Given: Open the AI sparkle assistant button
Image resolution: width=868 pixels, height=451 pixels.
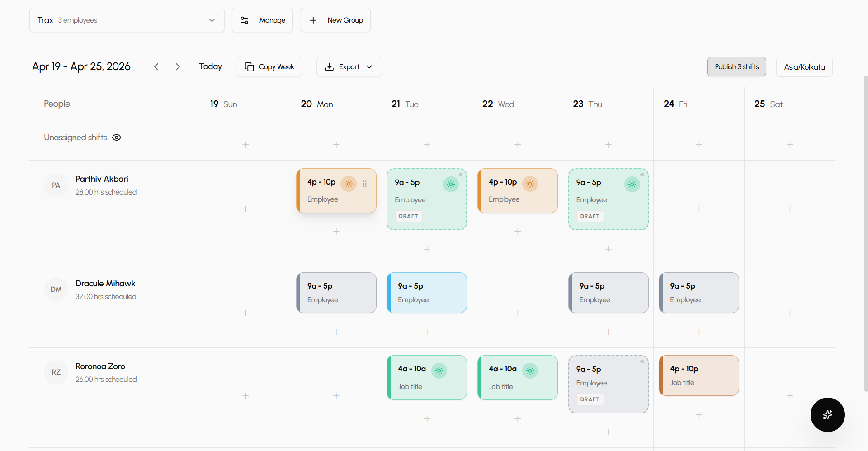Looking at the screenshot, I should 828,415.
